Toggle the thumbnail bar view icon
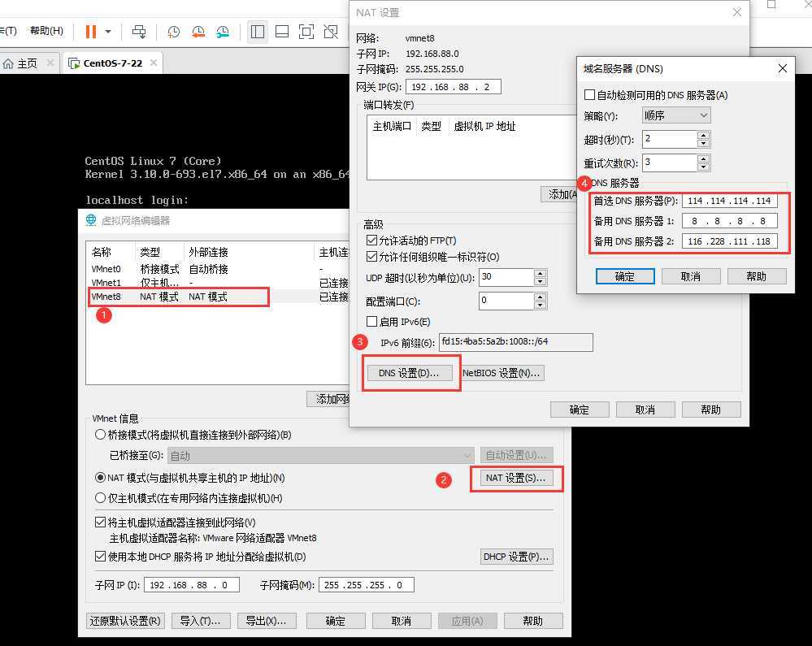Viewport: 812px width, 646px height. pyautogui.click(x=282, y=32)
